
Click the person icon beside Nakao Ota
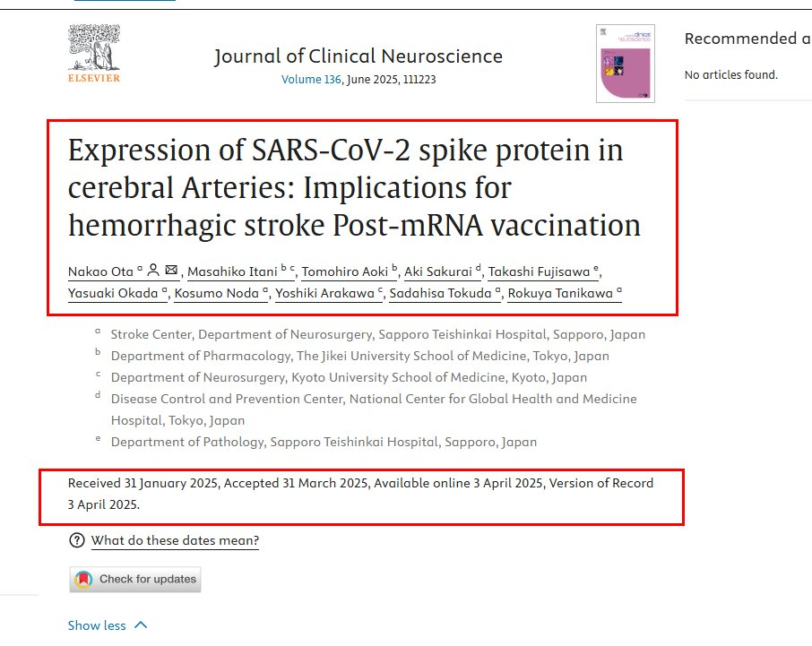click(153, 269)
